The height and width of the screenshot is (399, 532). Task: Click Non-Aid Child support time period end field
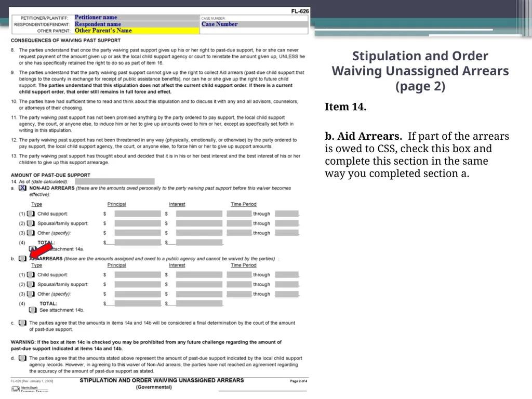tap(287, 214)
